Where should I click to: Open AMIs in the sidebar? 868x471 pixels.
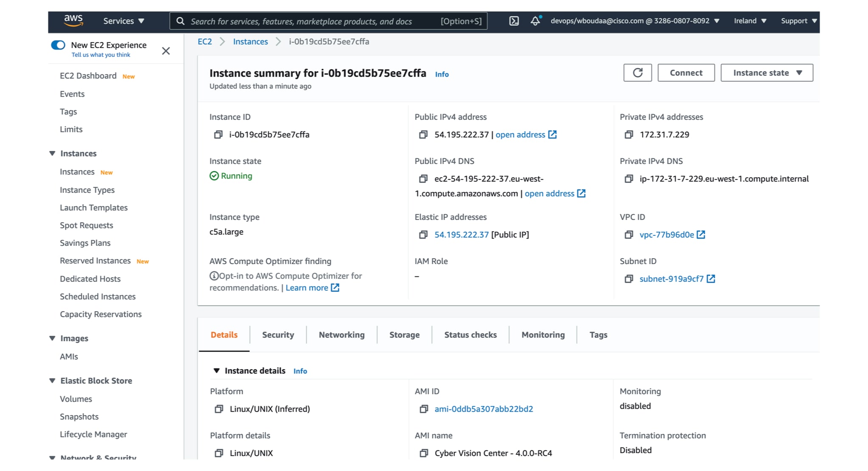coord(69,356)
